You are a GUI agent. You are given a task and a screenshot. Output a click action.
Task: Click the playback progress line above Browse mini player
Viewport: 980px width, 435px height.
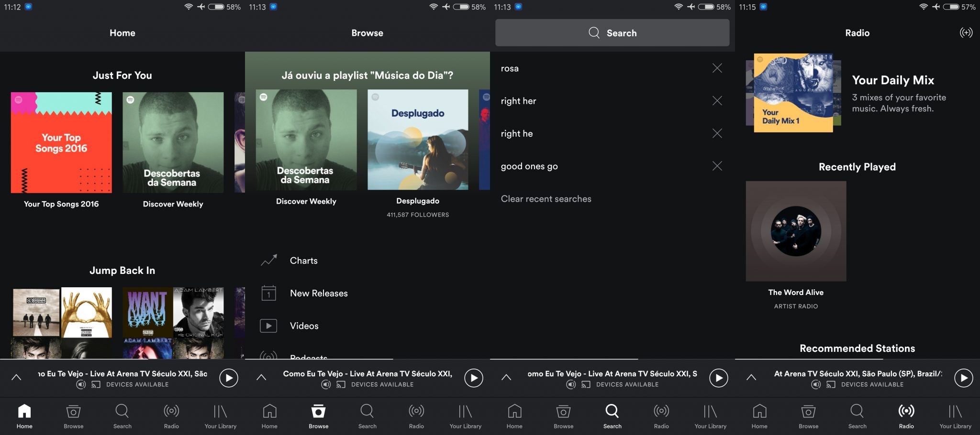pyautogui.click(x=319, y=359)
